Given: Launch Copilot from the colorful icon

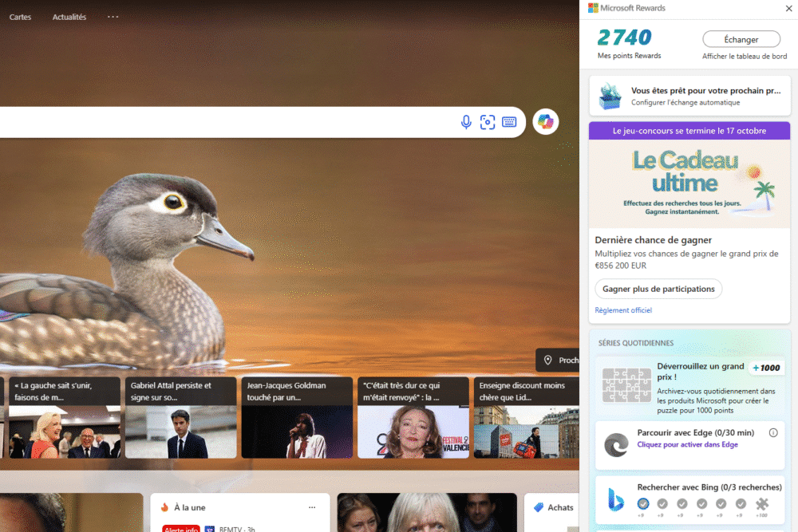Looking at the screenshot, I should 546,121.
